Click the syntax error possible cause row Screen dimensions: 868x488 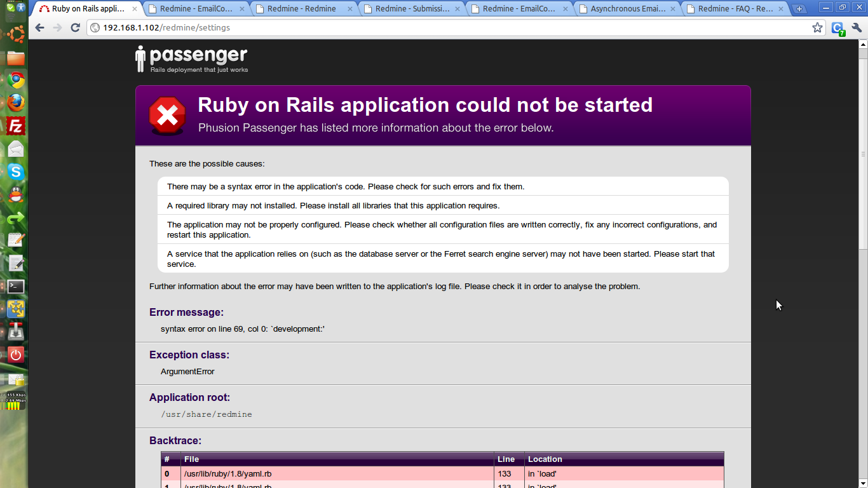(443, 186)
